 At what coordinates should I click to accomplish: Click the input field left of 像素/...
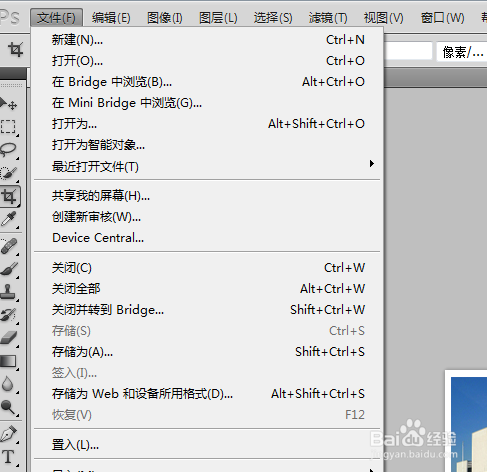408,51
